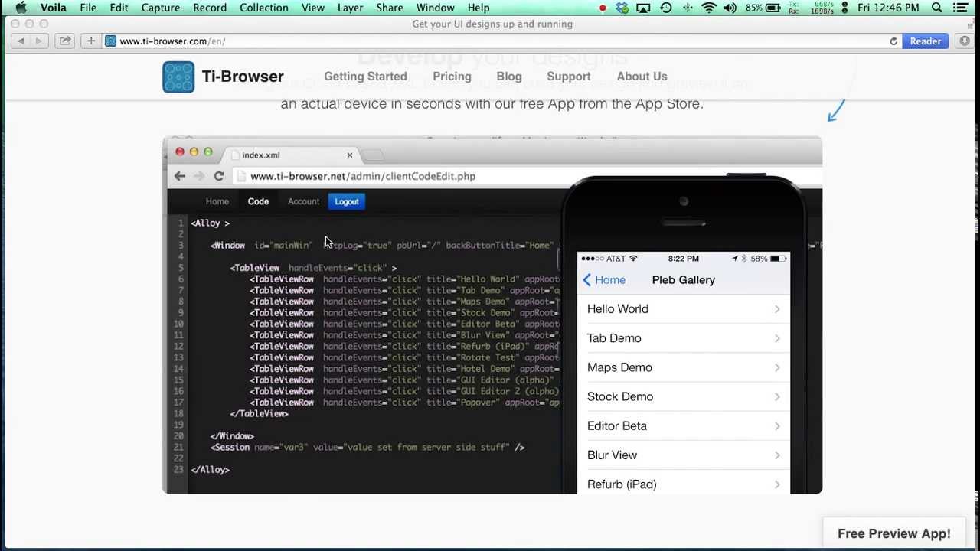This screenshot has width=980, height=551.
Task: Click the <Alloy > opening tag line
Action: [x=211, y=223]
